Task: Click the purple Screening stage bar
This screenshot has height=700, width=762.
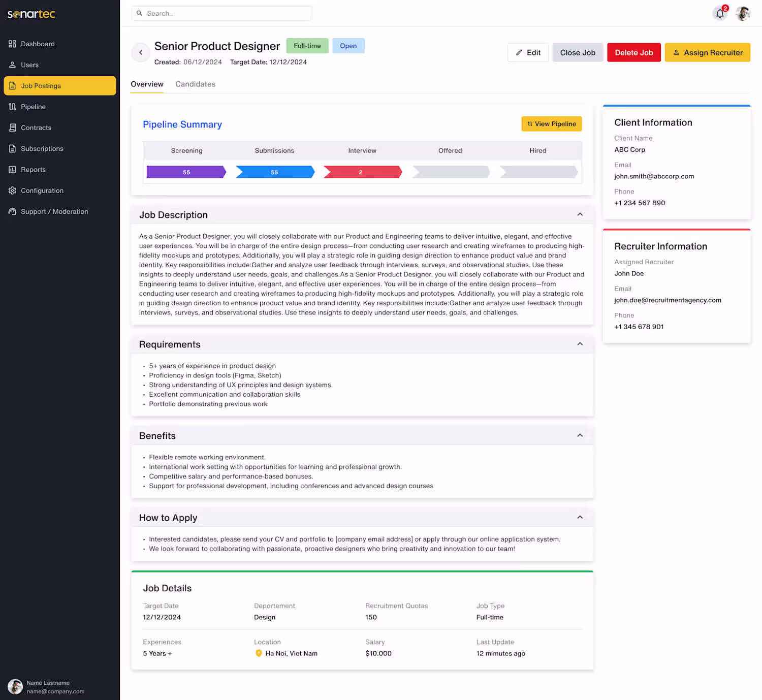Action: pyautogui.click(x=186, y=172)
